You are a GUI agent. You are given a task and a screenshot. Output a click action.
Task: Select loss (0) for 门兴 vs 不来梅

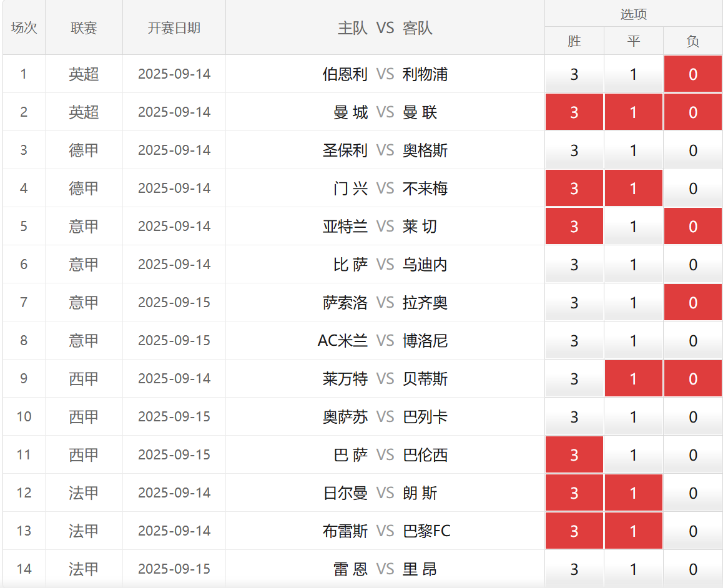pos(693,188)
